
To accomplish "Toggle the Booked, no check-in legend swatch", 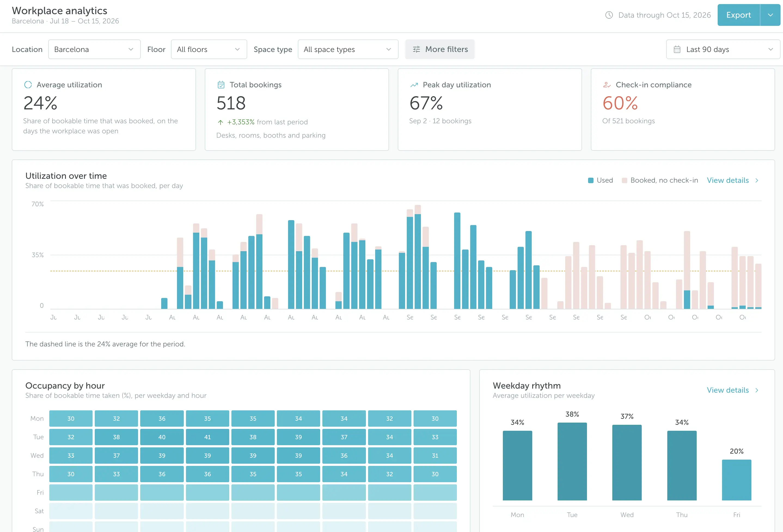I will 624,180.
